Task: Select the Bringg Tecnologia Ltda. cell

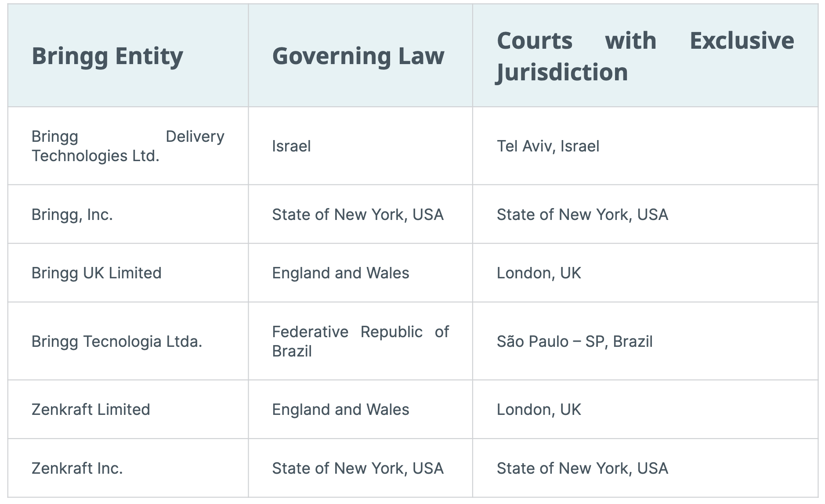Action: [x=116, y=342]
